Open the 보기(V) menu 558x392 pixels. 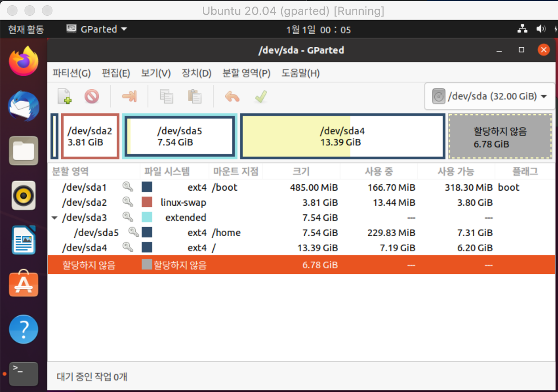coord(156,73)
